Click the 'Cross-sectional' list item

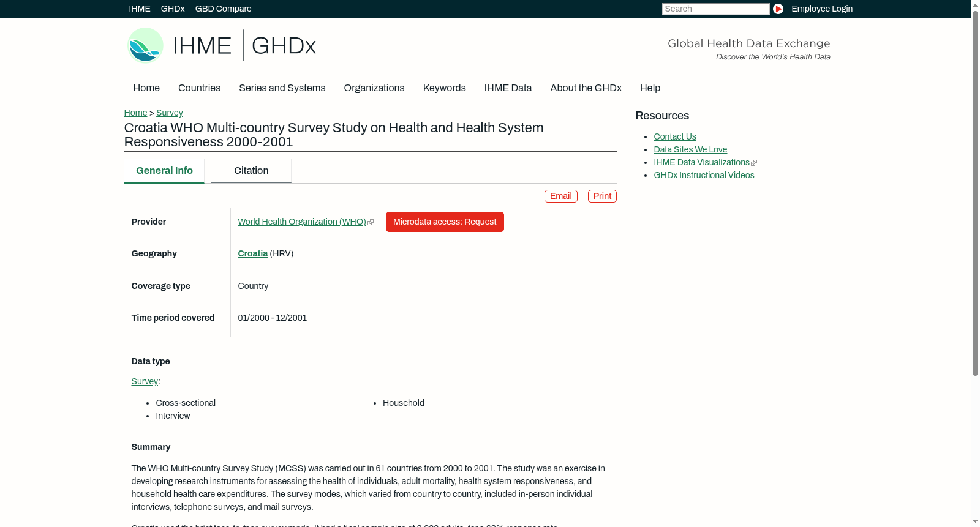(186, 403)
